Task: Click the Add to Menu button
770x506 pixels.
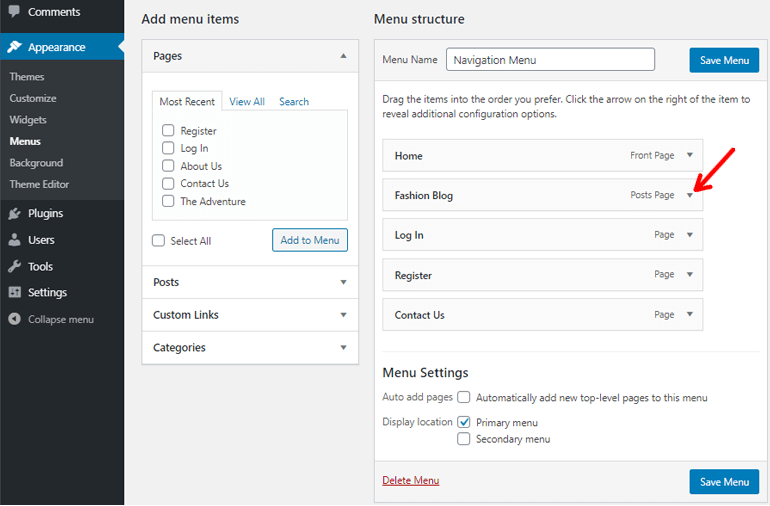Action: (x=309, y=240)
